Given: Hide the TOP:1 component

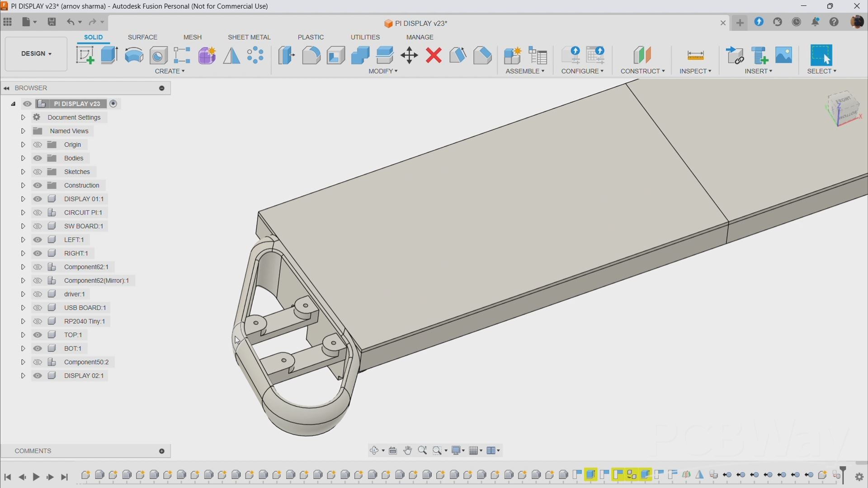Looking at the screenshot, I should (x=38, y=335).
